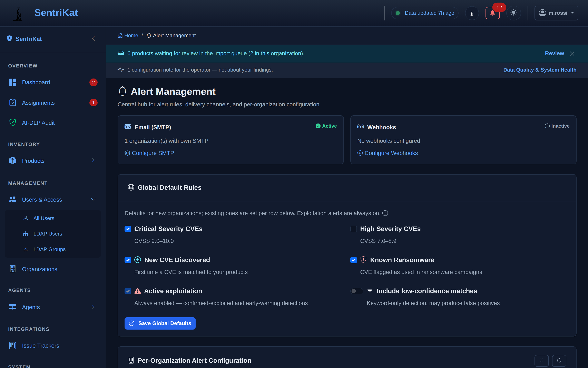Screen dimensions: 588x368
Task: Go to LDAP Groups submenu item
Action: (53, 249)
